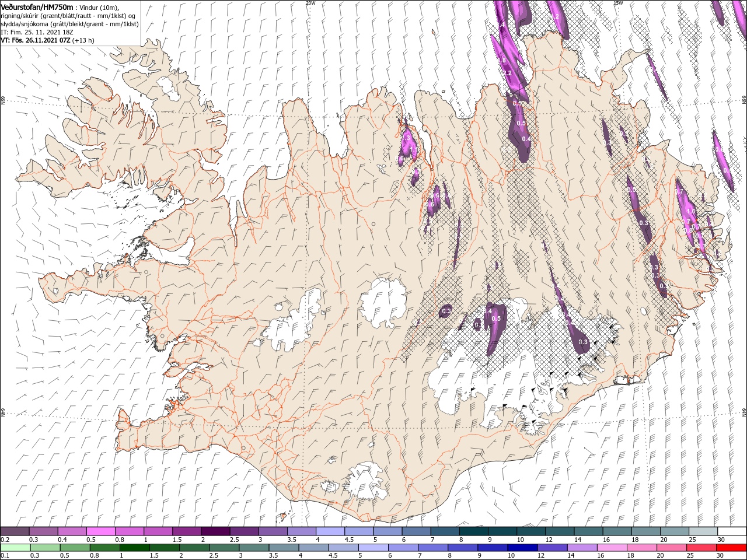Click the 'slydda/snjókoma' legend description line
This screenshot has width=747, height=560.
pos(69,24)
